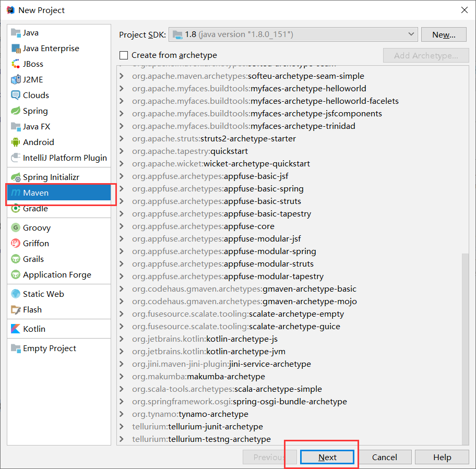This screenshot has width=476, height=469.
Task: Select the J2ME icon
Action: (16, 79)
